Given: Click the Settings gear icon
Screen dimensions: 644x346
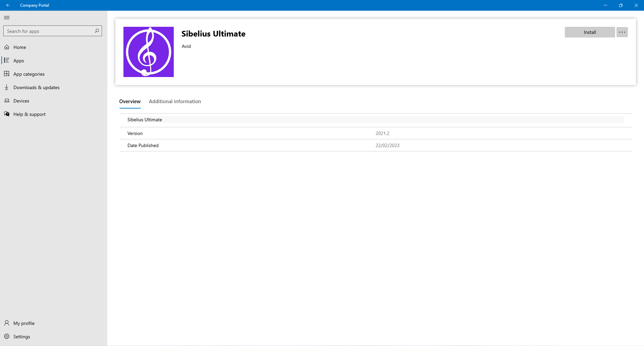Looking at the screenshot, I should pos(7,336).
